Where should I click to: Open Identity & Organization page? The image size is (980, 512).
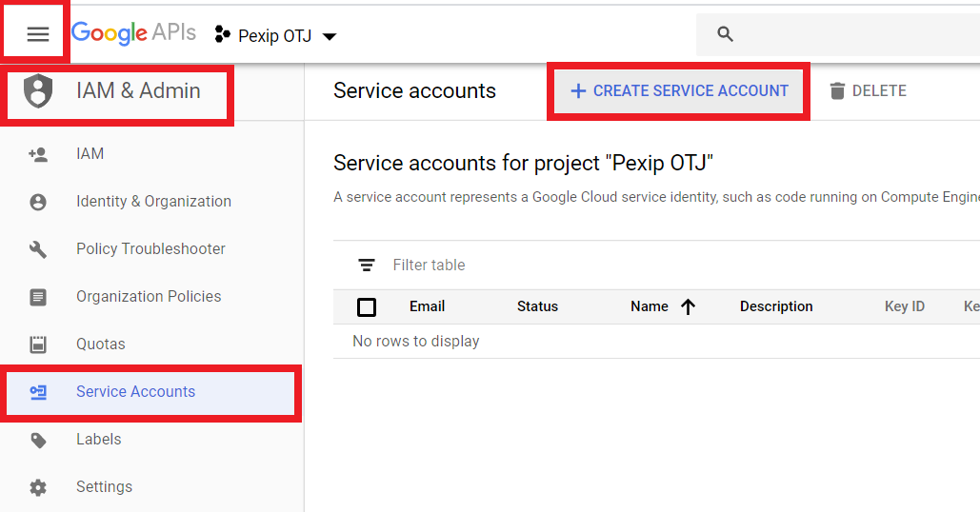(153, 202)
